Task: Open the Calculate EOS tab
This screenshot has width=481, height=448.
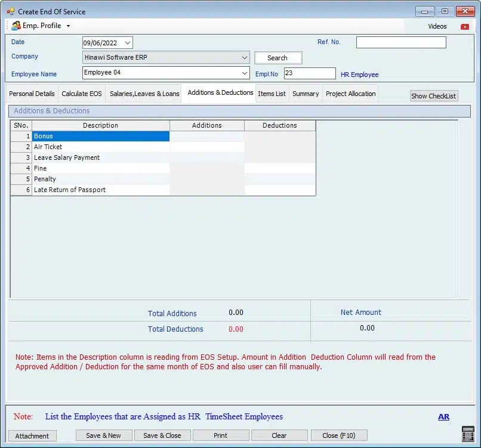Action: point(82,94)
